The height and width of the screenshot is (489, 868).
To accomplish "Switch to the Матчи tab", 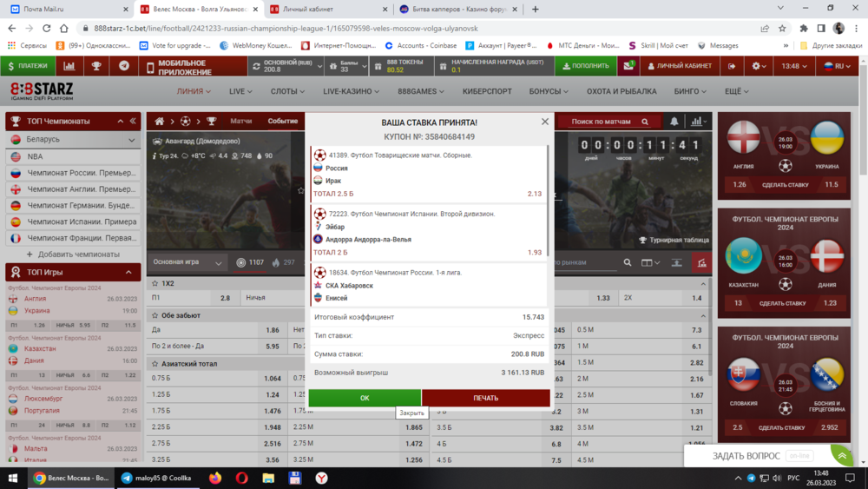I will click(240, 121).
